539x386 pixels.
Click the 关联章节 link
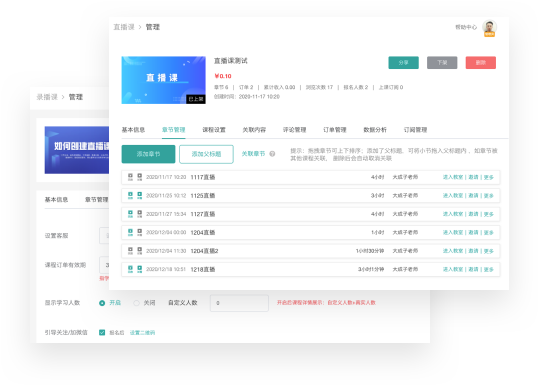[253, 154]
